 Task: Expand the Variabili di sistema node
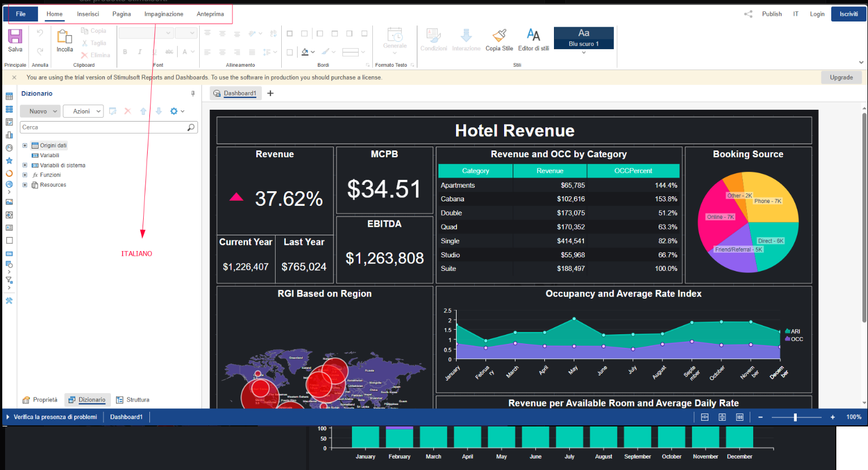coord(25,165)
